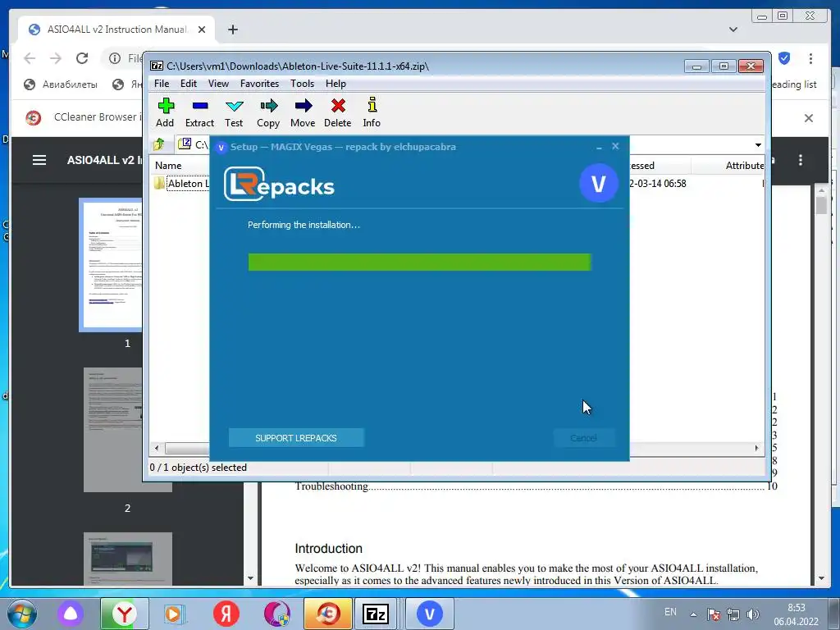
Task: Select PDF page 3 thumbnail
Action: [x=127, y=559]
